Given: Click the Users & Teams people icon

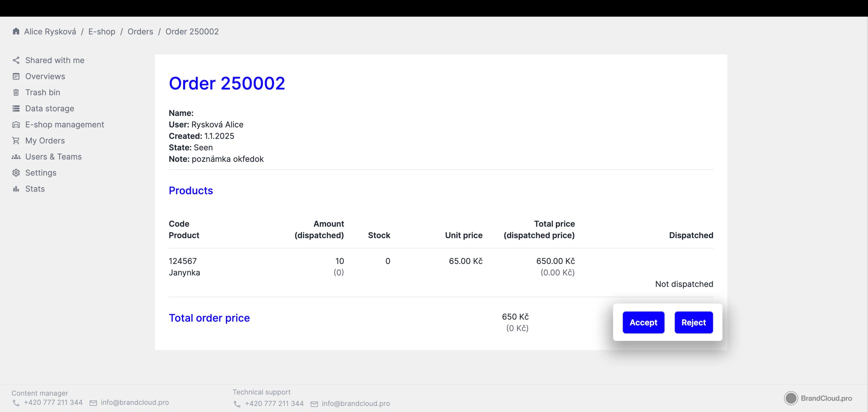Looking at the screenshot, I should (16, 157).
